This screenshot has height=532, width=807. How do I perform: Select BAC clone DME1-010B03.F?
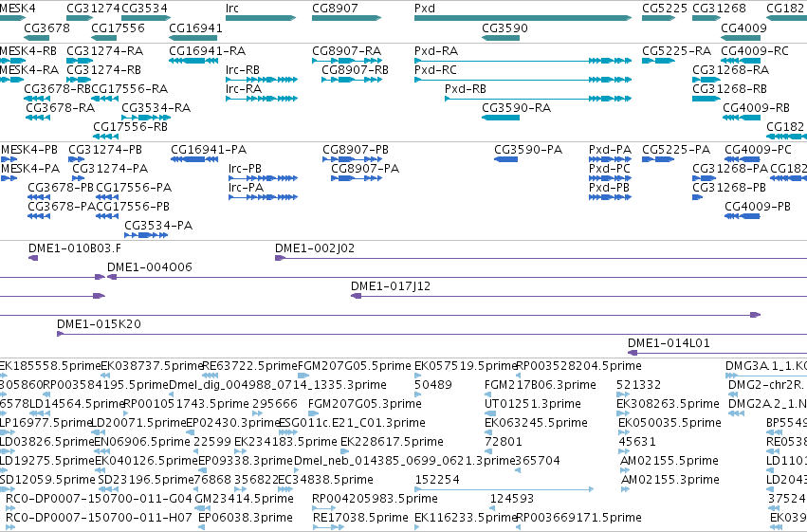point(75,248)
